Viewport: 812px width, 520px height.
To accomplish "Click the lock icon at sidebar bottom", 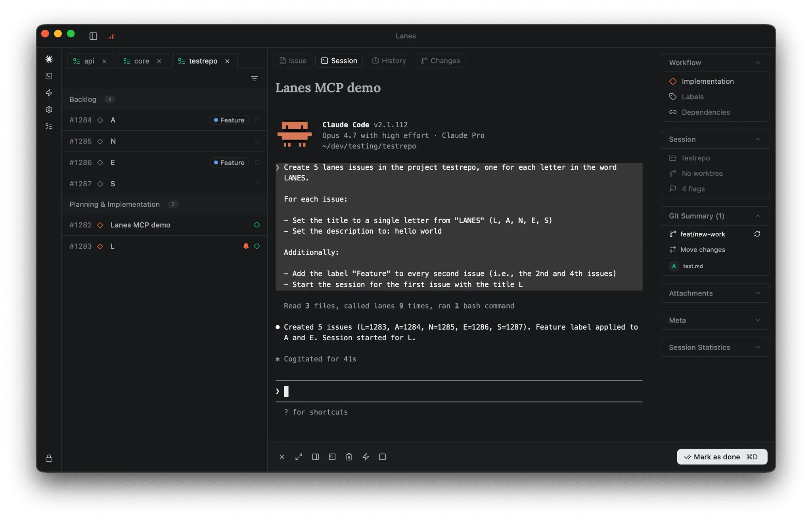I will [x=49, y=458].
